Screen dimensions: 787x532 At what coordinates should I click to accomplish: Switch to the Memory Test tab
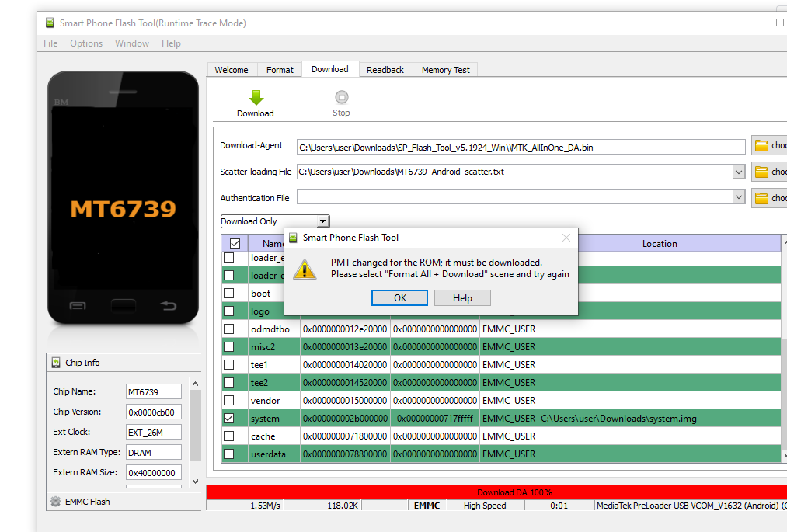tap(446, 70)
